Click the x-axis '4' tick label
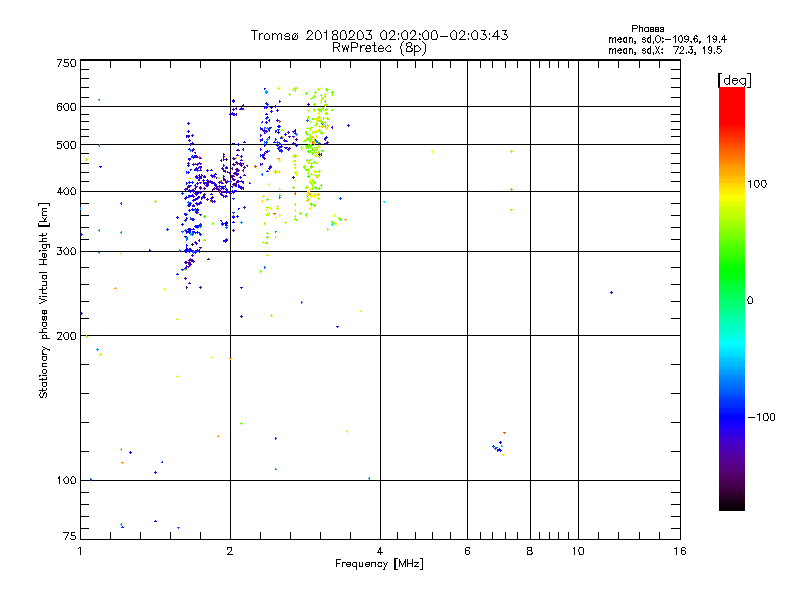 point(380,551)
